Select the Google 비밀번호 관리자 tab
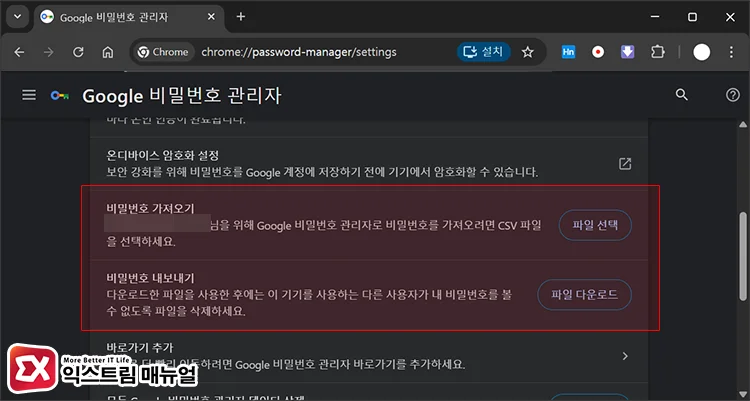750x401 pixels. (129, 18)
